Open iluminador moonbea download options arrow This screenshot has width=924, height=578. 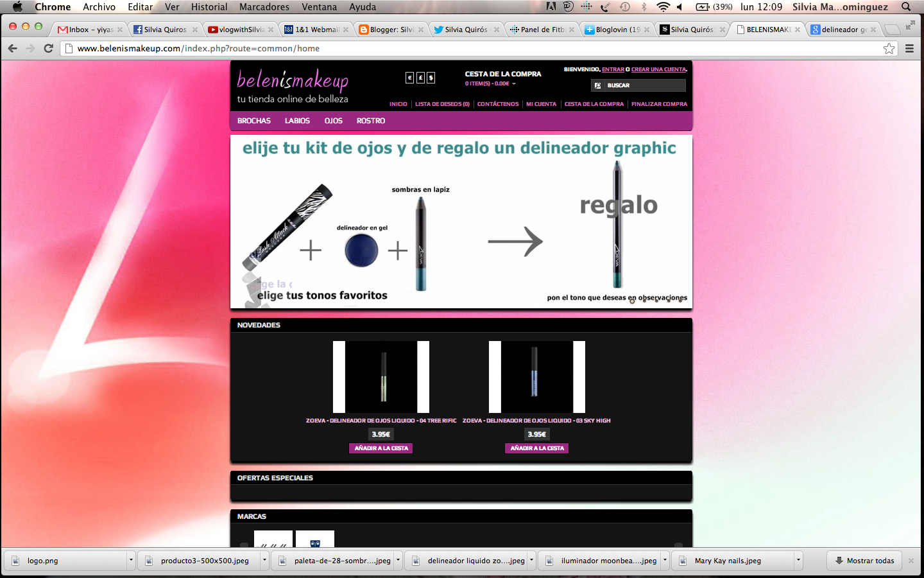[665, 560]
